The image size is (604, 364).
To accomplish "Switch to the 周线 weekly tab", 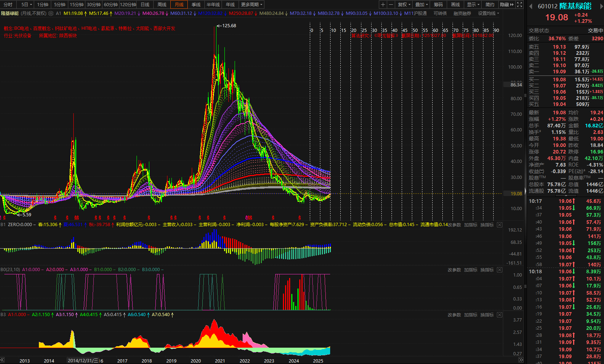I will click(162, 5).
